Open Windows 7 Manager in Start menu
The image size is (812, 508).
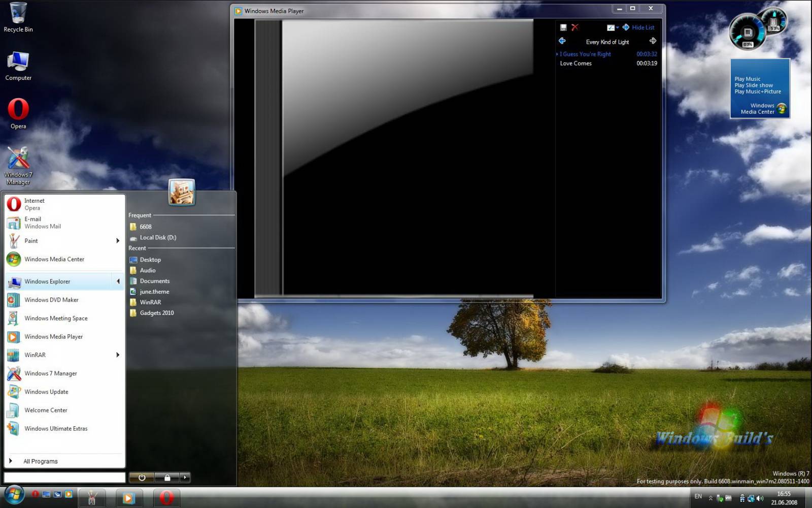pyautogui.click(x=65, y=373)
